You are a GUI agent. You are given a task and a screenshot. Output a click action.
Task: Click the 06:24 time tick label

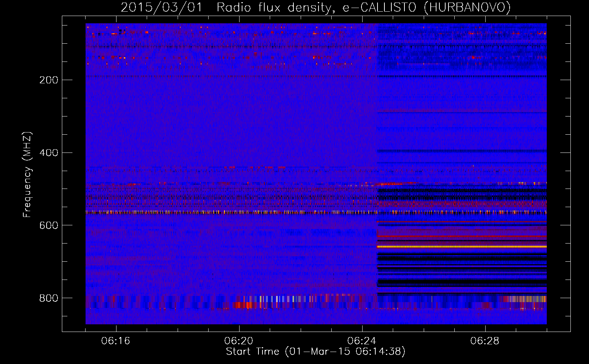point(362,341)
